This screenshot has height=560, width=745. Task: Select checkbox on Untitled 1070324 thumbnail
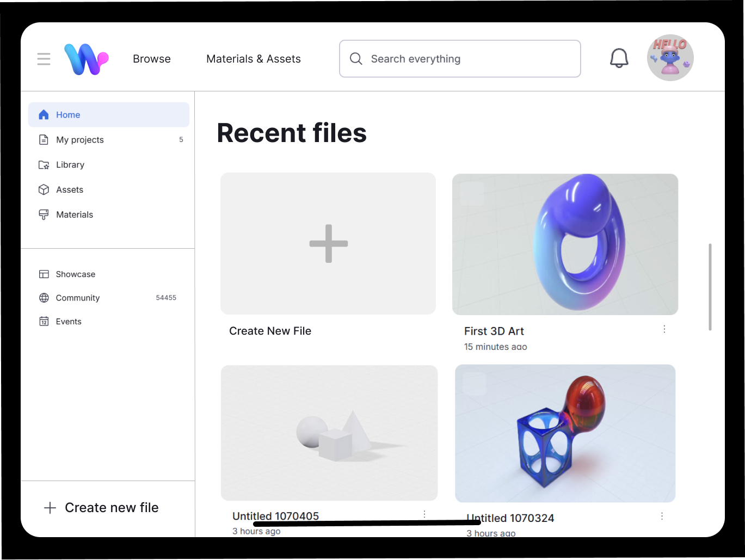pyautogui.click(x=474, y=384)
